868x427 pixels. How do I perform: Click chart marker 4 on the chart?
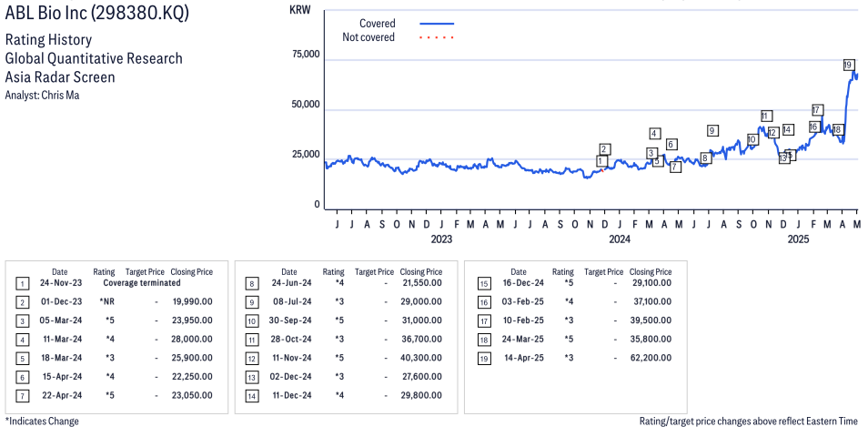click(655, 134)
